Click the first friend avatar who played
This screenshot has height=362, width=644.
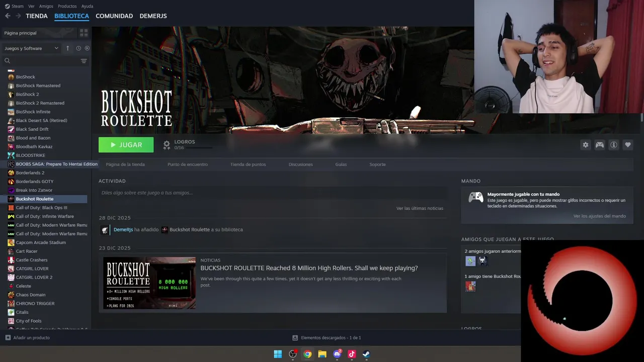pyautogui.click(x=470, y=261)
